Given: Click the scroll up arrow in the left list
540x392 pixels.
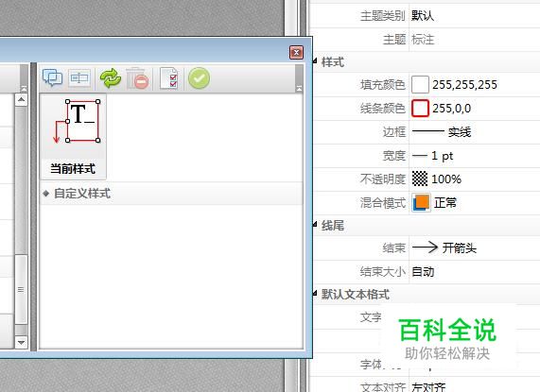Looking at the screenshot, I should coord(21,100).
